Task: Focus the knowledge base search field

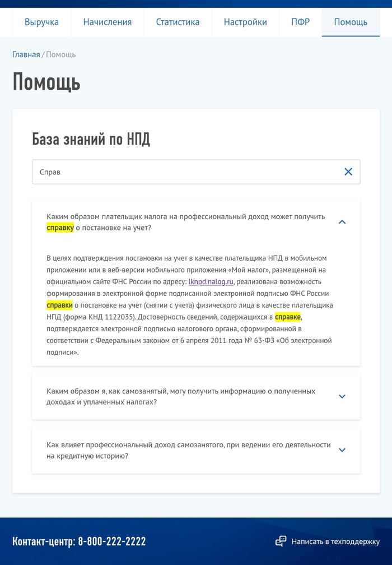Action: tap(185, 172)
